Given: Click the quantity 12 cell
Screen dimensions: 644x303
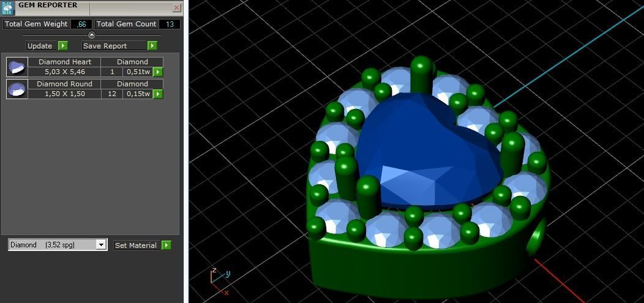Looking at the screenshot, I should (112, 94).
